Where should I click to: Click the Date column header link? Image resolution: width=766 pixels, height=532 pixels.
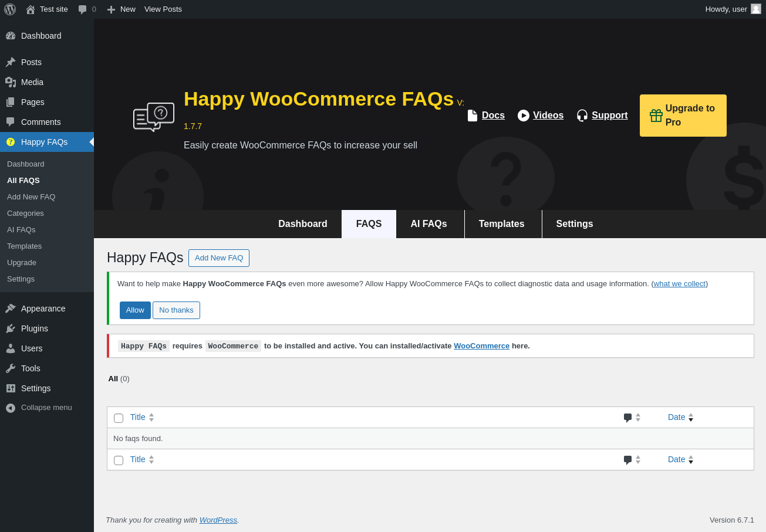pyautogui.click(x=676, y=418)
